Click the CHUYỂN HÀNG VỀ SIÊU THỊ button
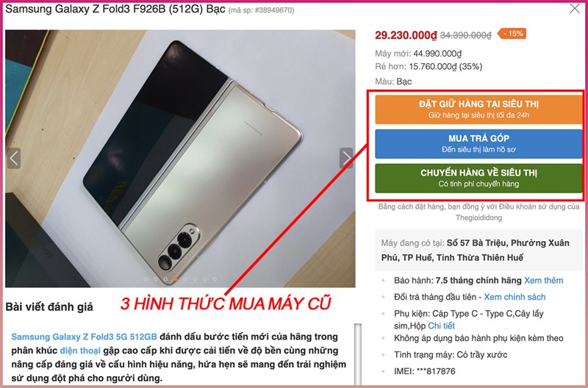 click(x=478, y=178)
